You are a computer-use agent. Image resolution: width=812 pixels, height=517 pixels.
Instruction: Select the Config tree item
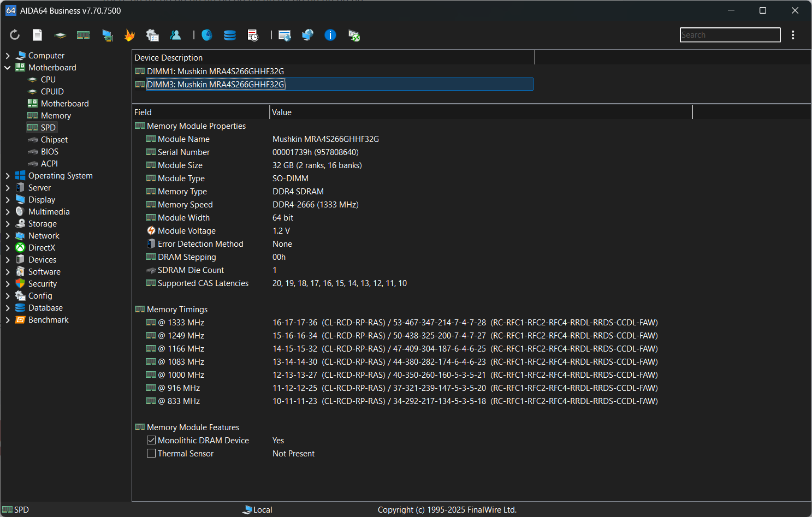pos(40,296)
